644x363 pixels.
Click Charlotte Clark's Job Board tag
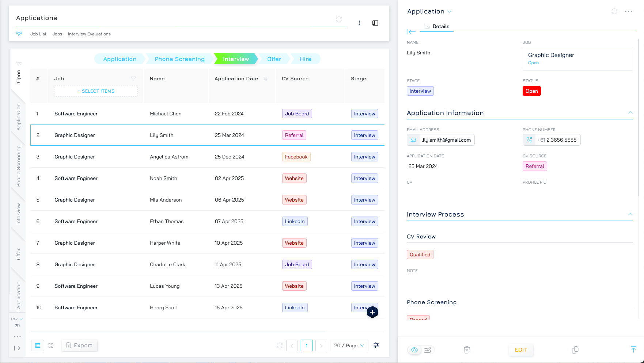click(297, 264)
